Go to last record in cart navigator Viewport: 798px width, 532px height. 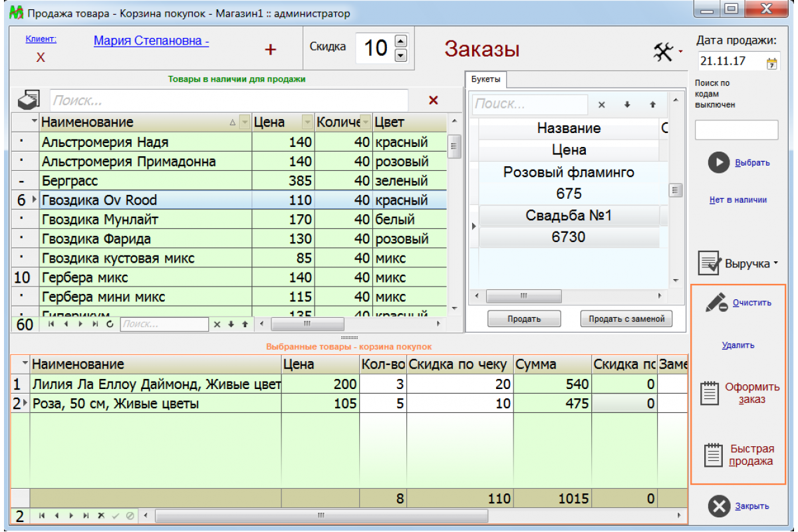pyautogui.click(x=86, y=515)
